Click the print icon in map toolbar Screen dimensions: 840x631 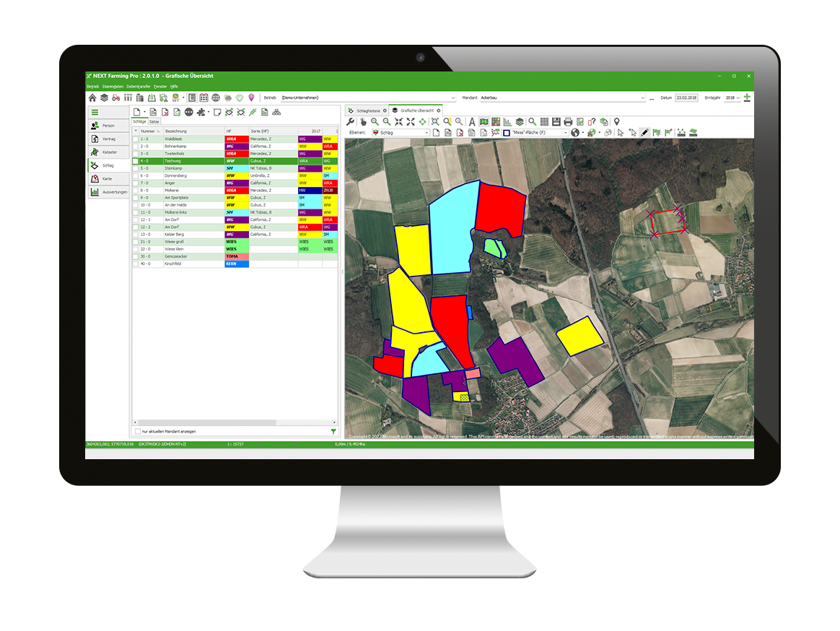point(568,122)
